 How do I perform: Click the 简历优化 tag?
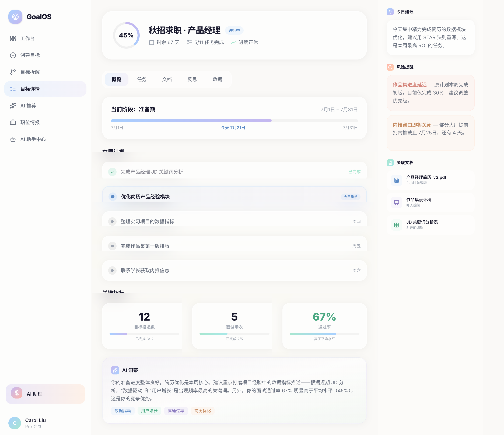click(202, 411)
